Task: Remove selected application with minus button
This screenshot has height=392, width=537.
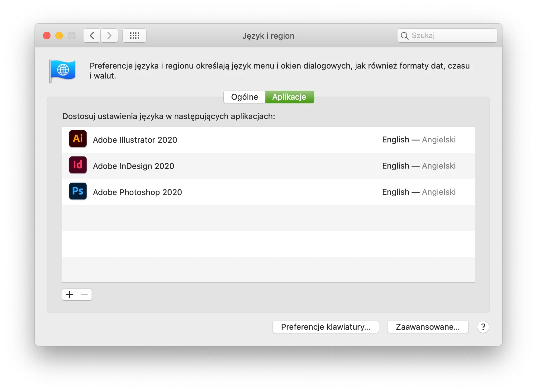Action: click(84, 294)
